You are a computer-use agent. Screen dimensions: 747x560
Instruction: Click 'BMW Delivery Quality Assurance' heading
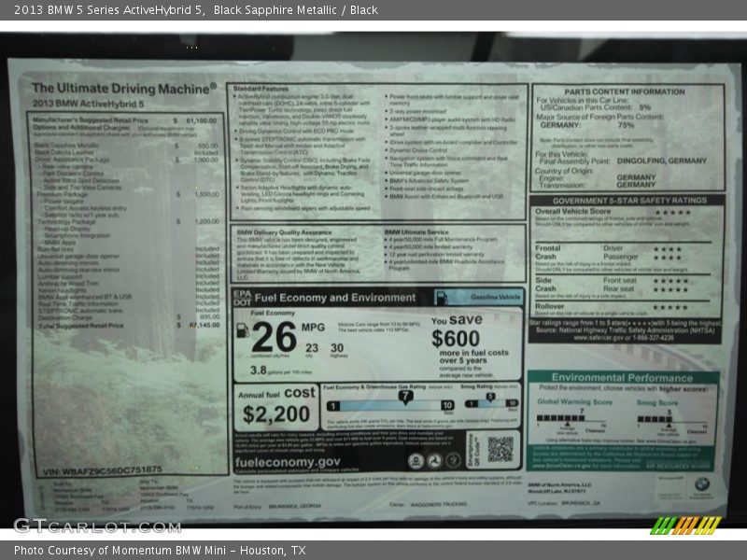point(284,232)
